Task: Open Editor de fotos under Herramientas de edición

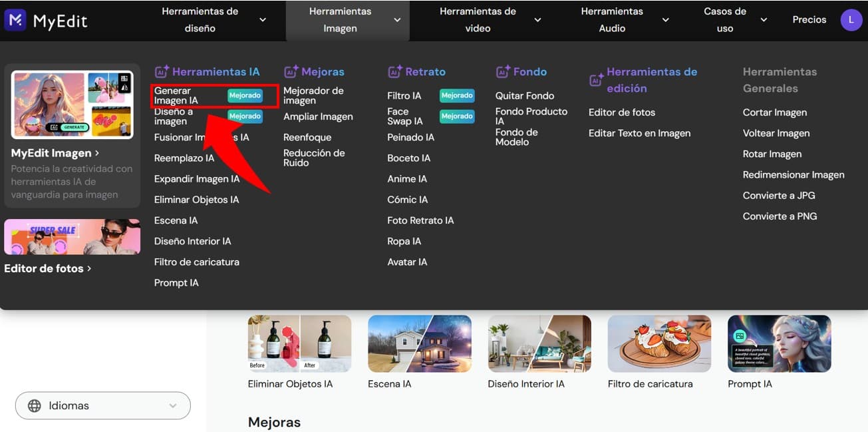Action: 622,112
